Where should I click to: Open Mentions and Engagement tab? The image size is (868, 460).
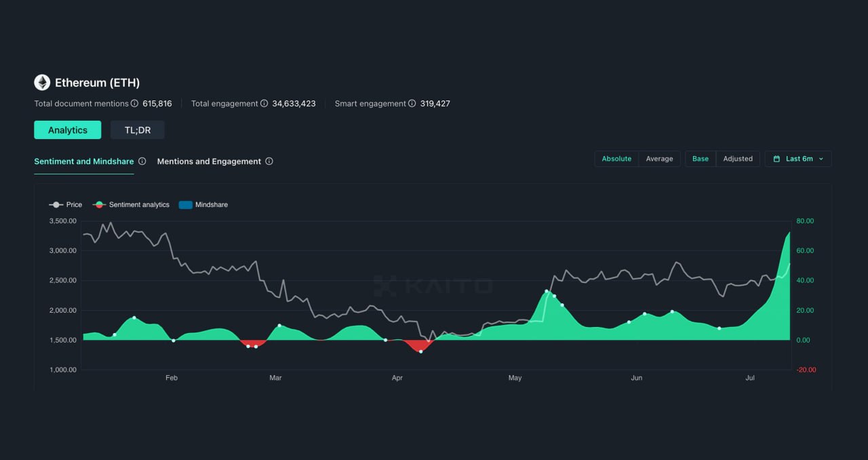[209, 161]
